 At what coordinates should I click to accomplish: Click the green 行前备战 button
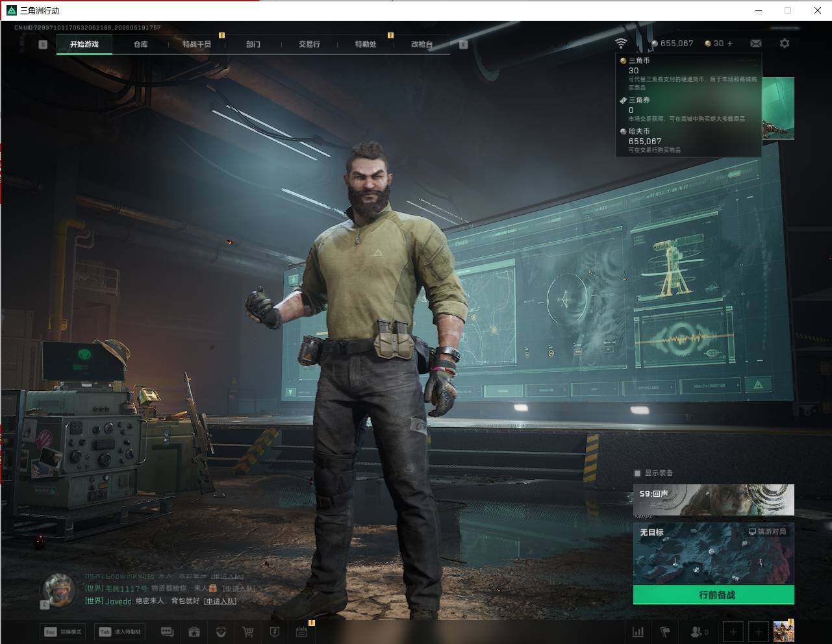click(x=714, y=595)
